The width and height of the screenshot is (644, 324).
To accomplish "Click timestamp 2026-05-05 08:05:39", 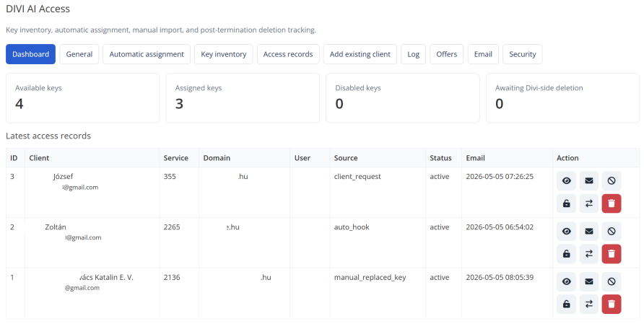I will 500,278.
